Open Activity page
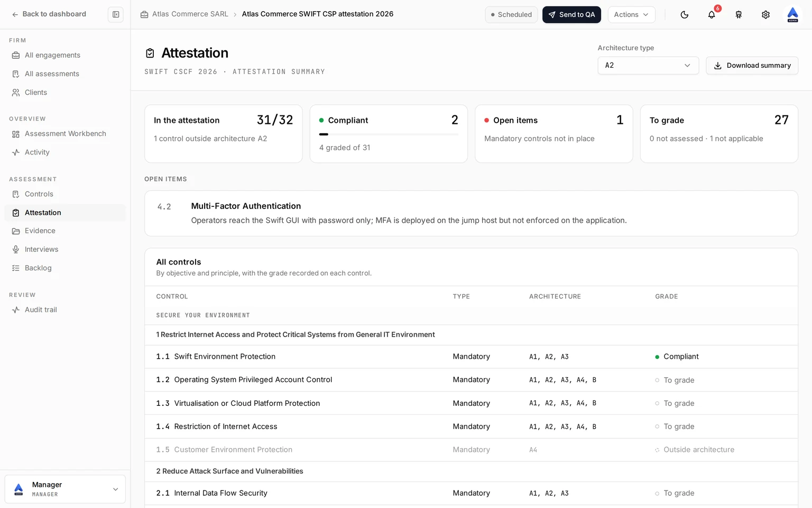This screenshot has height=508, width=812. tap(65, 152)
